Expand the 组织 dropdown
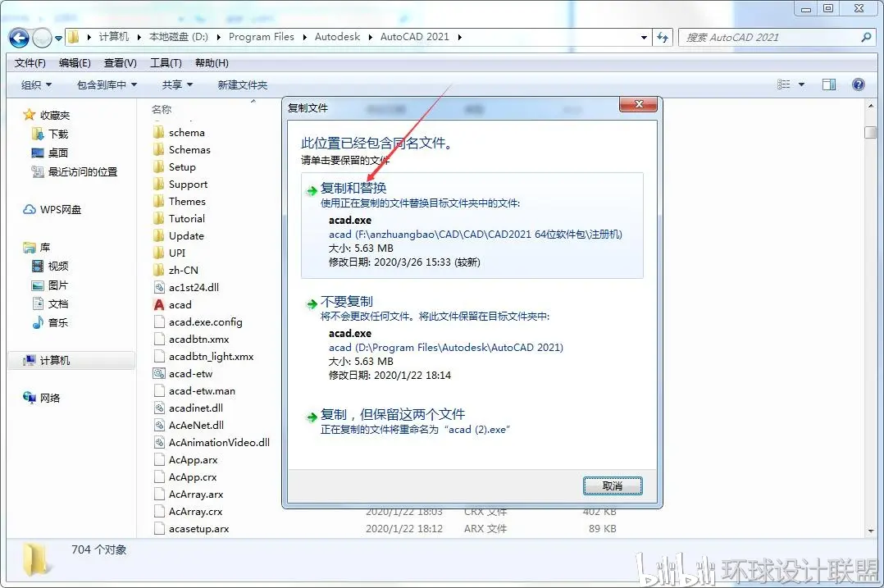Screen dimensions: 884x588 click(x=36, y=84)
